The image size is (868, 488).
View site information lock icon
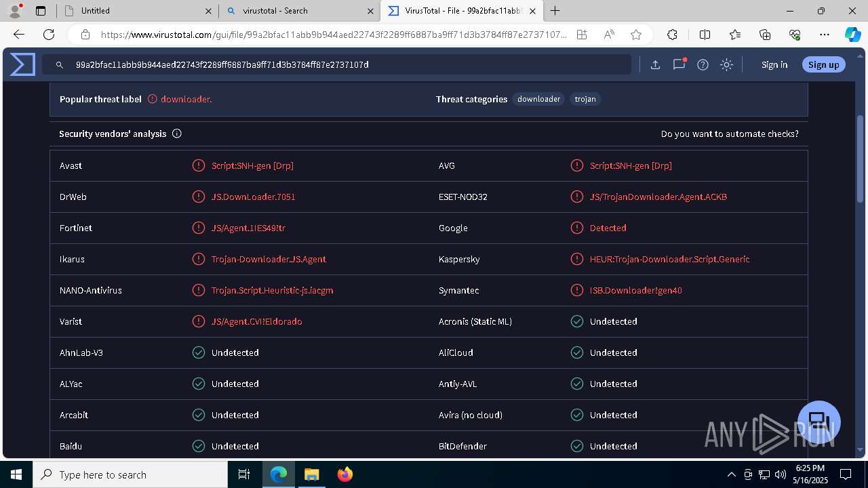pos(85,35)
